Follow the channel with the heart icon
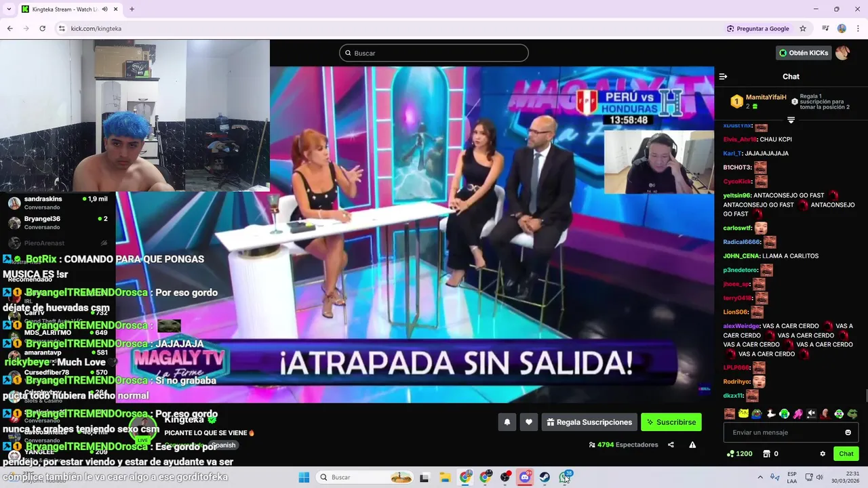This screenshot has width=868, height=488. tap(529, 422)
